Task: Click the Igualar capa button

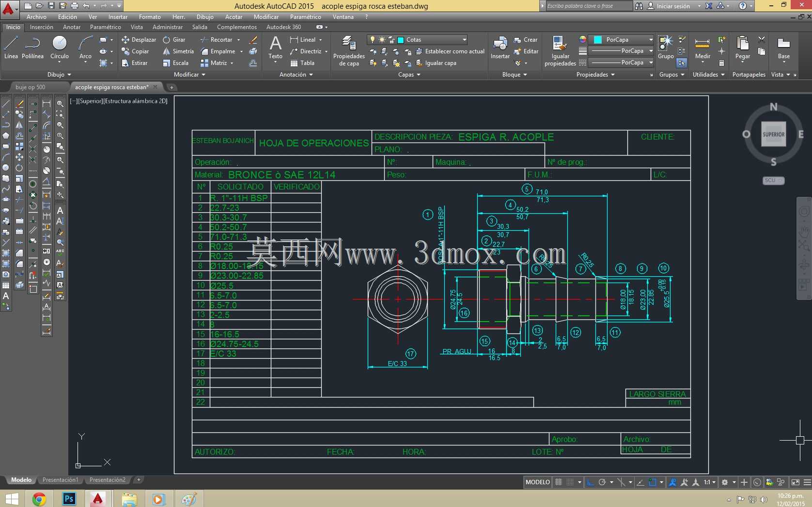Action: [x=436, y=63]
